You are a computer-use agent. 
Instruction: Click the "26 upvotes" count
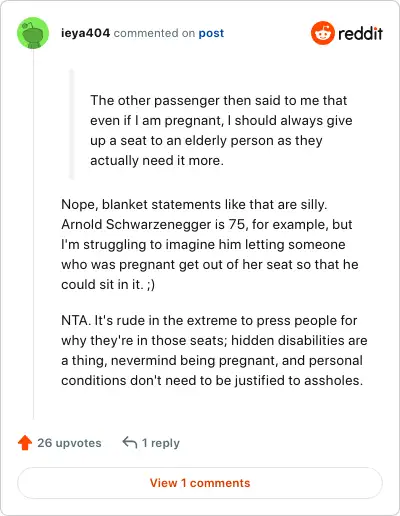[69, 443]
